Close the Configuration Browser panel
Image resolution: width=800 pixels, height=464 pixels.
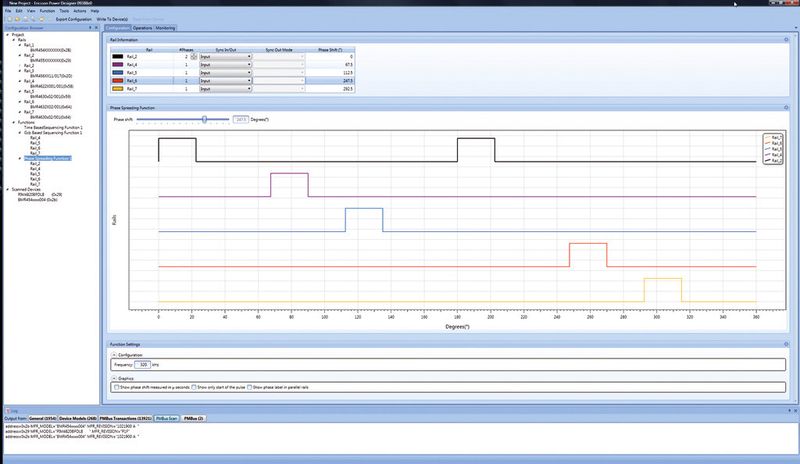pyautogui.click(x=96, y=28)
